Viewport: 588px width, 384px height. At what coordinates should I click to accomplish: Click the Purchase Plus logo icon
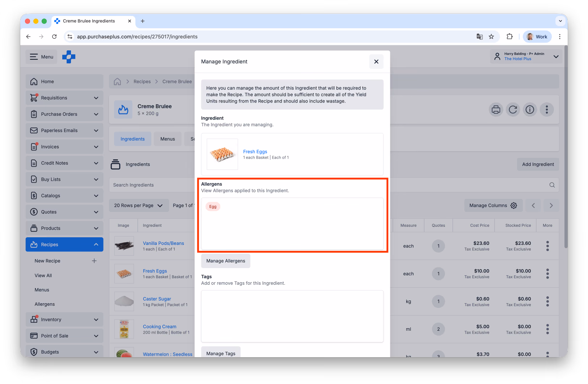click(x=69, y=57)
